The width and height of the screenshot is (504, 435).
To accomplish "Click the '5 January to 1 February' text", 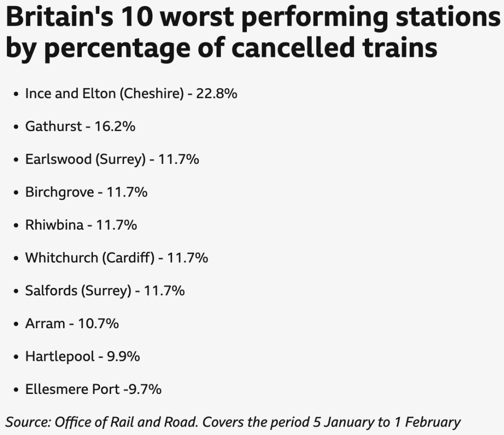I will (387, 422).
